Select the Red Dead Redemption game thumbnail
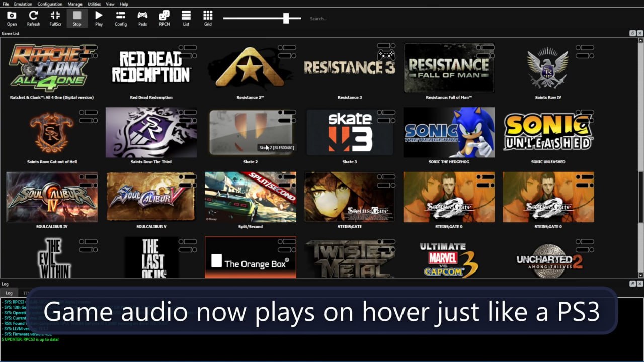This screenshot has width=644, height=362. click(151, 68)
